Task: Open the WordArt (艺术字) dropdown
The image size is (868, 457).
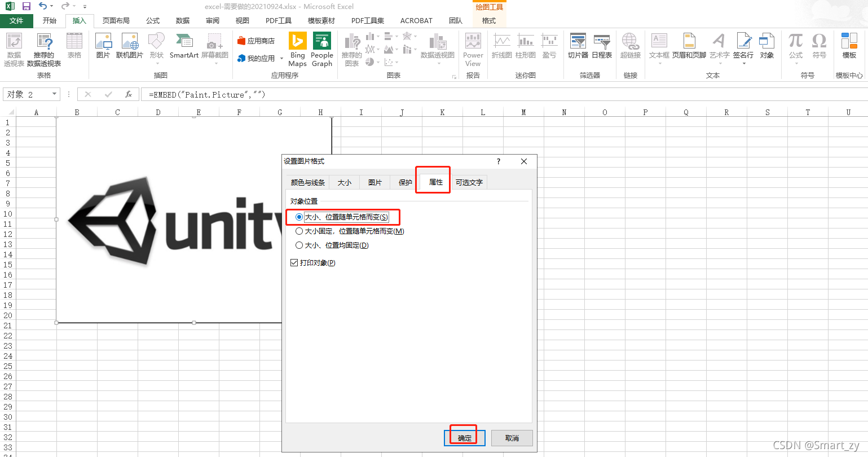Action: coord(719,49)
